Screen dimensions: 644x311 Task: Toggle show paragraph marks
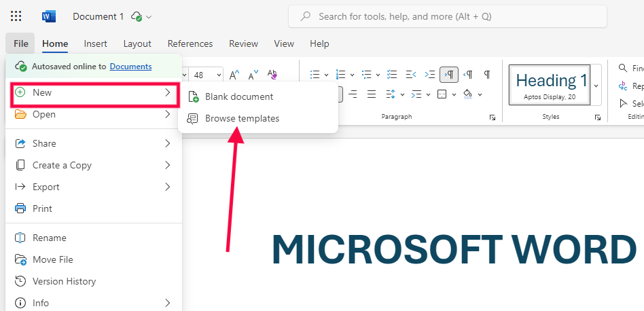click(x=487, y=75)
